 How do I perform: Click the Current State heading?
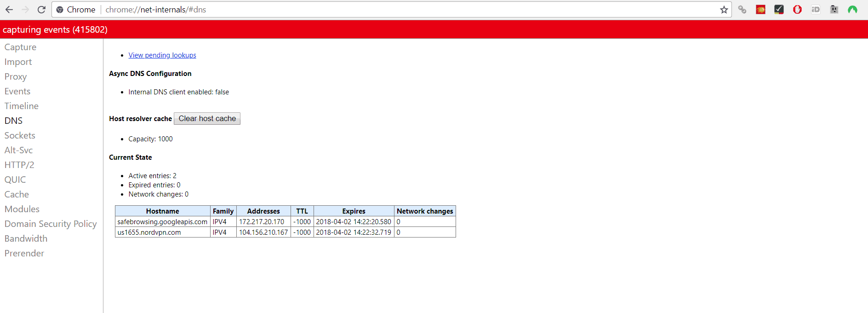click(x=131, y=157)
